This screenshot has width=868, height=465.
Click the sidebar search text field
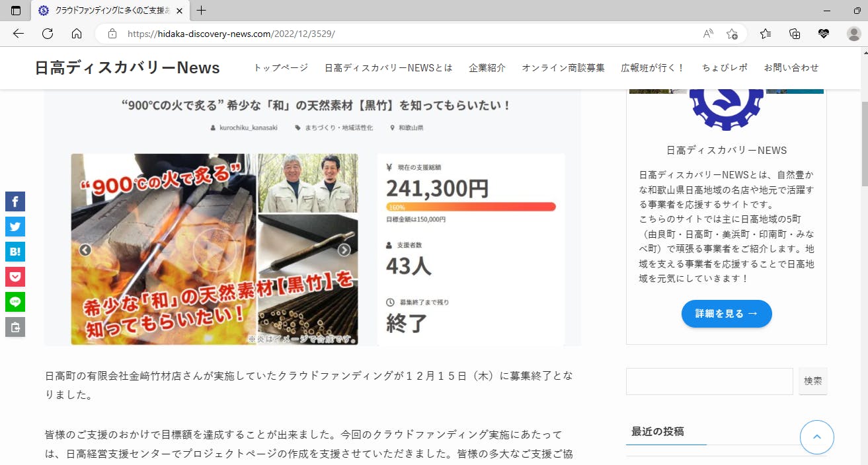point(709,381)
